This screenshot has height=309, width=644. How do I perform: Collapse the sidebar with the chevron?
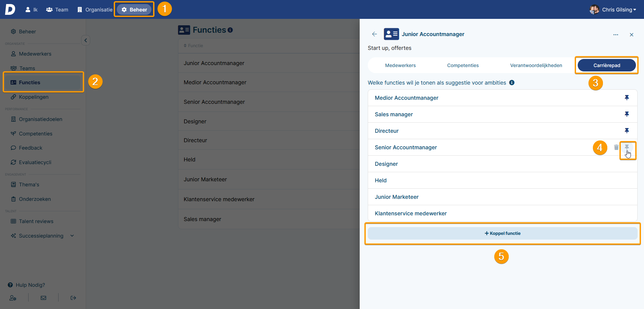85,40
